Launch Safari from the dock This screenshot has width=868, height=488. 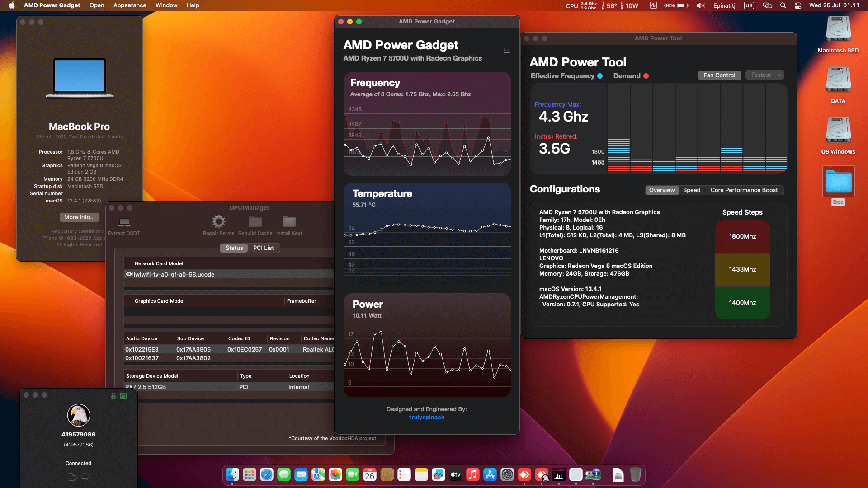(x=267, y=474)
